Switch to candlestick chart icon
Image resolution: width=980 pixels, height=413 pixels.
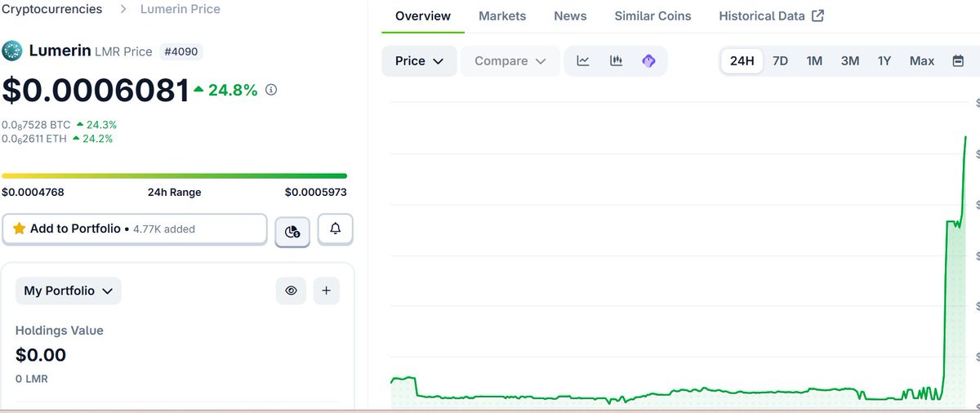click(x=616, y=61)
